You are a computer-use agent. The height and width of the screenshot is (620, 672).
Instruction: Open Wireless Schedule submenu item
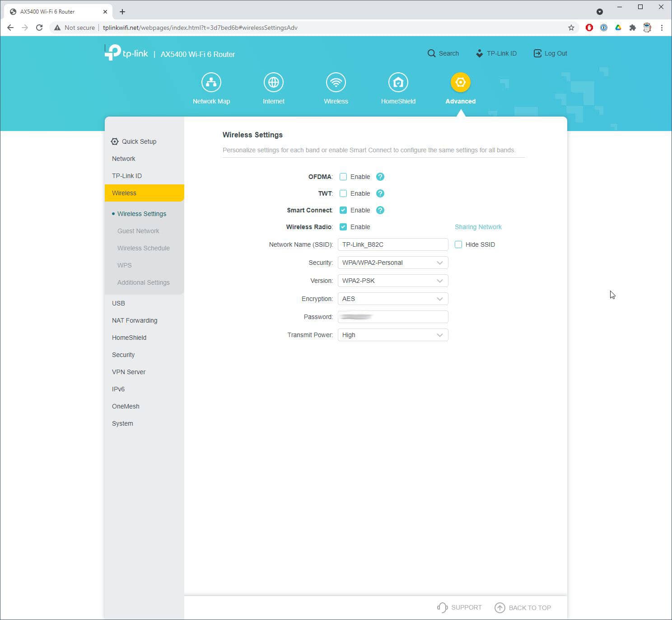pyautogui.click(x=144, y=248)
